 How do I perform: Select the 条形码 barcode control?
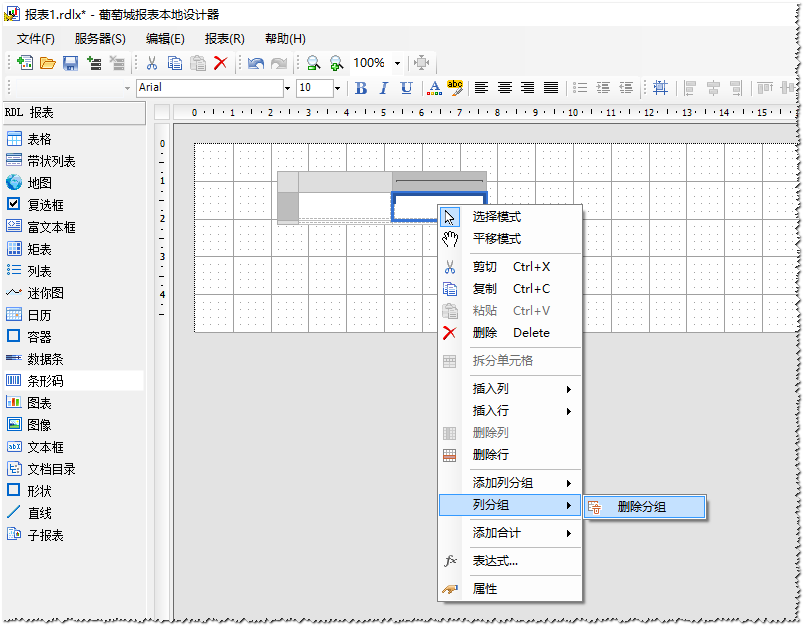(x=73, y=381)
